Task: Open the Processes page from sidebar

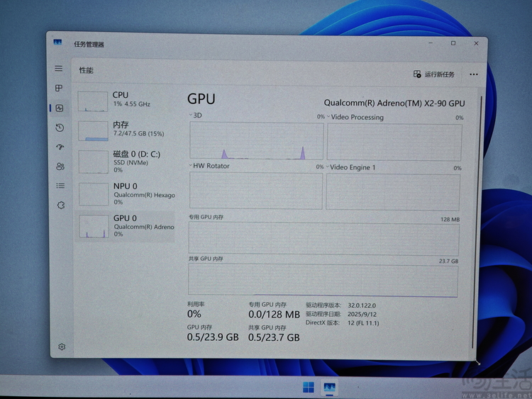Action: click(x=60, y=89)
